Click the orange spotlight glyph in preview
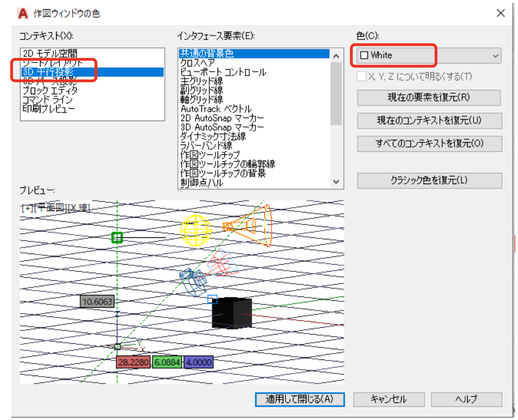Screen dimensions: 518x420 [x=248, y=226]
